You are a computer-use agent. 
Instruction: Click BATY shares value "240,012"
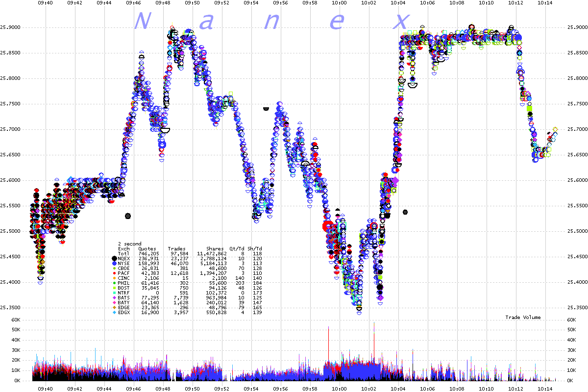[x=217, y=303]
